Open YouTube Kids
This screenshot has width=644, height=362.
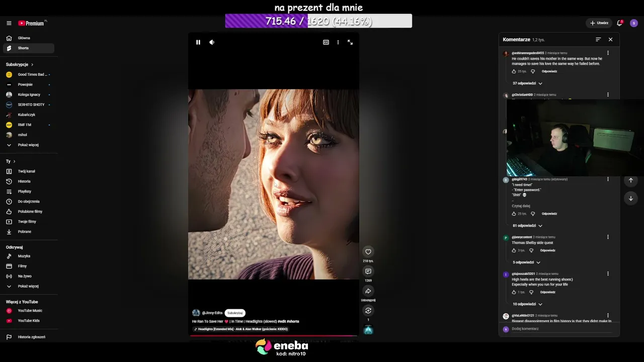(x=29, y=321)
